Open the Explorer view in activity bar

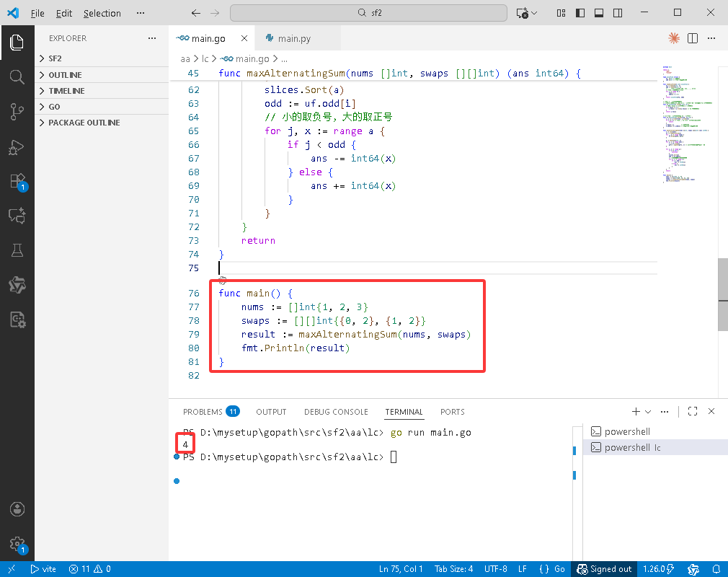pos(17,43)
